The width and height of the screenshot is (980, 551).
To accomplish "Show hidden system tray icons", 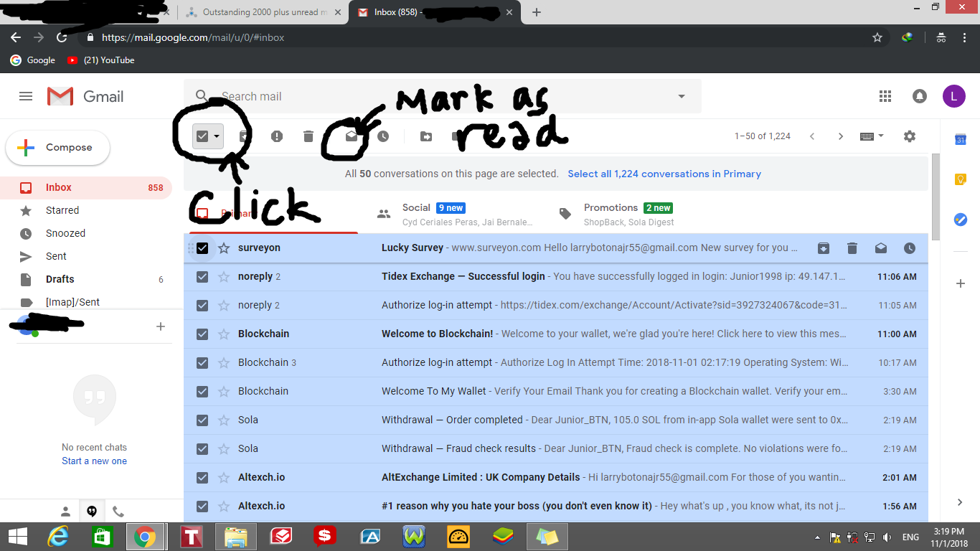I will (818, 537).
